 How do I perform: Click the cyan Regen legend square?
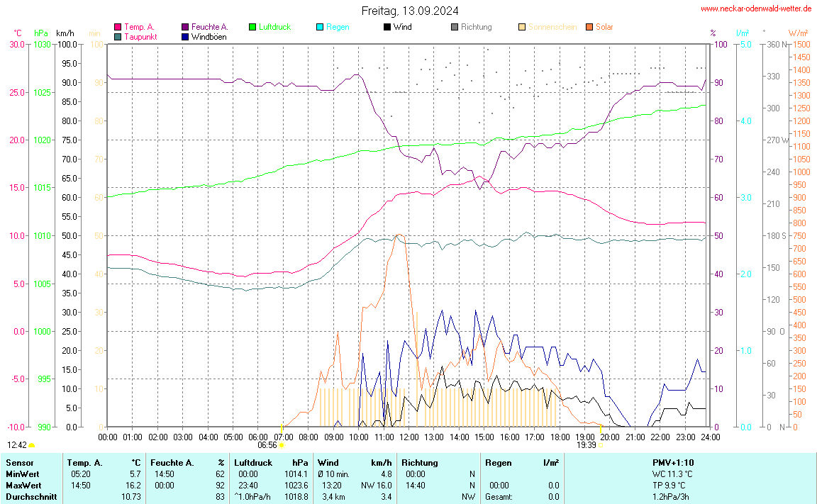(x=320, y=28)
